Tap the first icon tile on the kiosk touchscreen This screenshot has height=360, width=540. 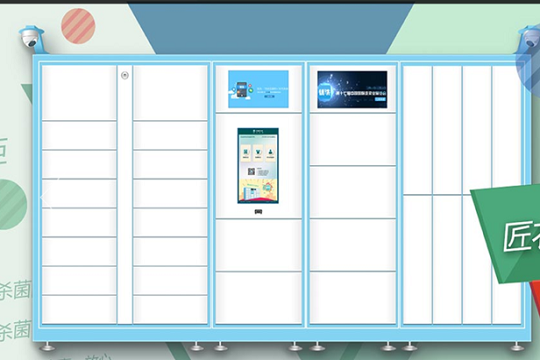coord(246,153)
